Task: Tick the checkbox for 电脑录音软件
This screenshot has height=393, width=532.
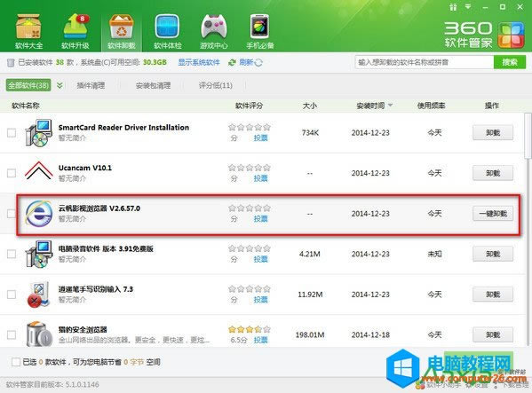Action: point(12,254)
